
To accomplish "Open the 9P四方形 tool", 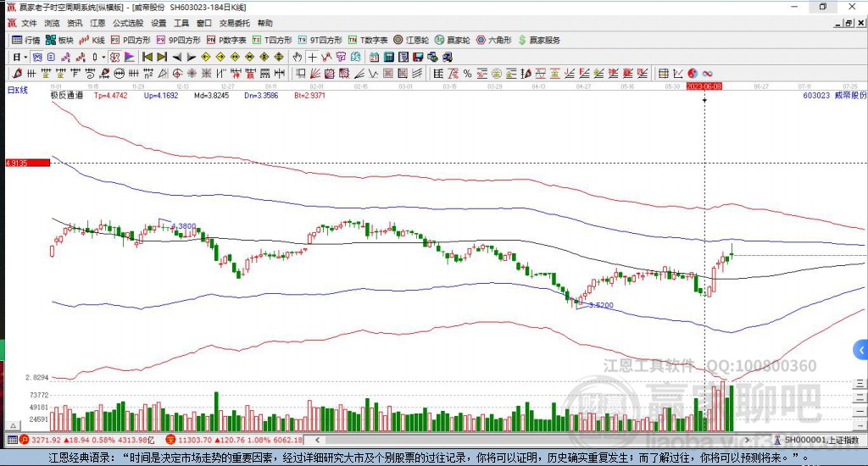I will pos(178,40).
